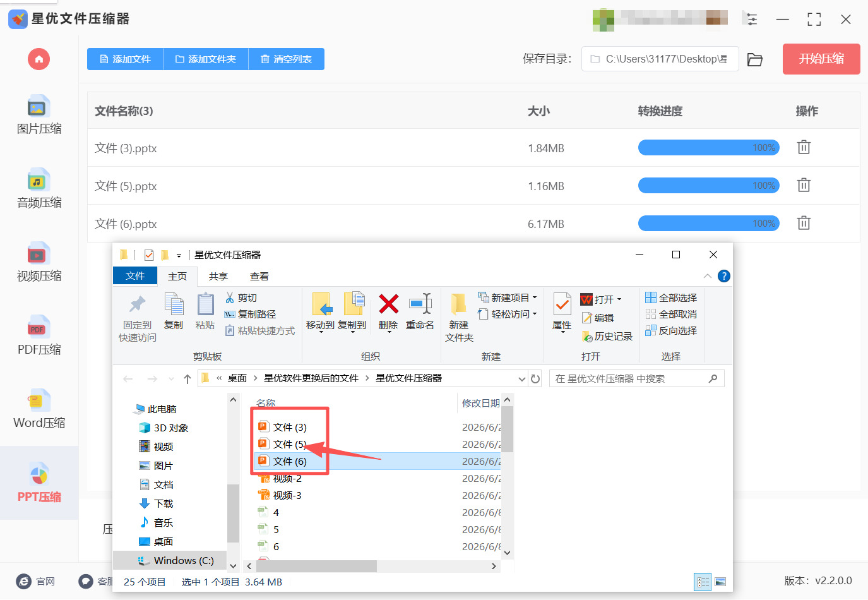Open Explorer help icon

point(724,276)
